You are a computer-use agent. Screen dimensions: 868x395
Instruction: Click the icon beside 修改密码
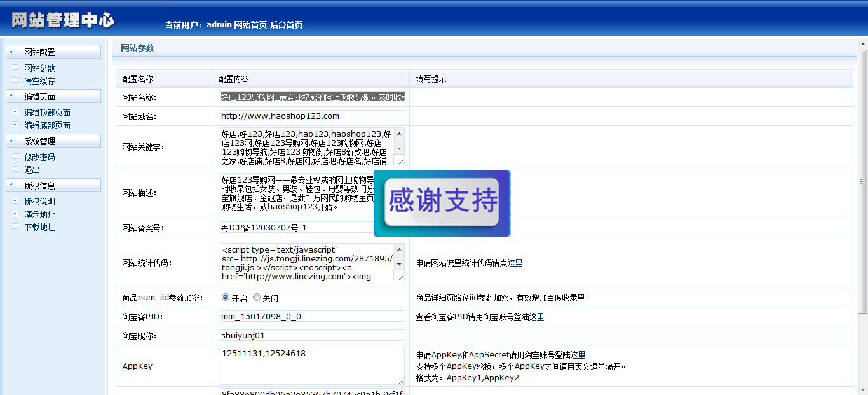pyautogui.click(x=16, y=156)
